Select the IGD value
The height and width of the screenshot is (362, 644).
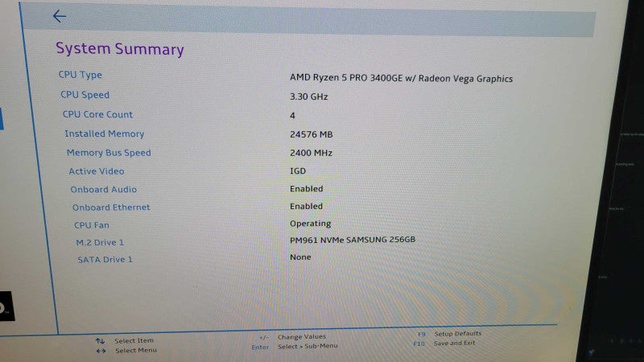click(298, 171)
